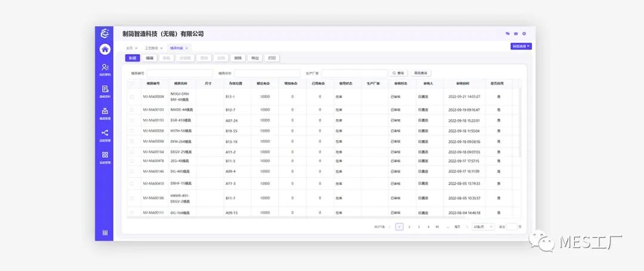Tick the checkbox for row MJ-MA00478

point(132,161)
